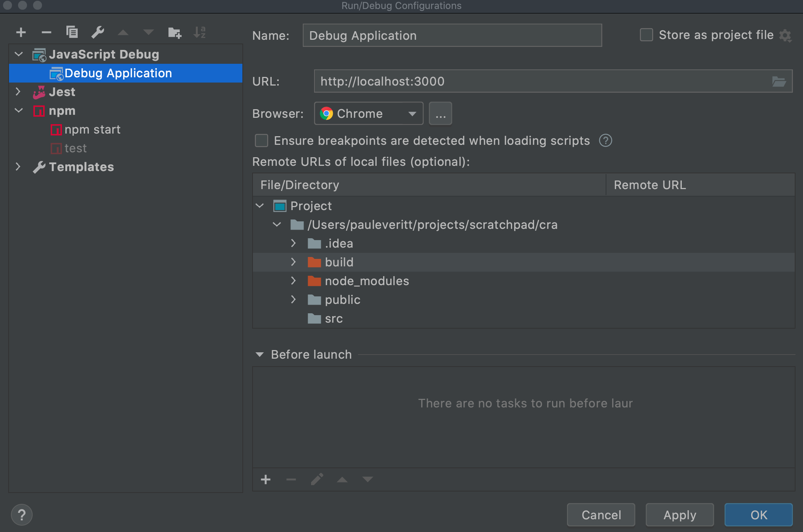Screen dimensions: 803x532
Task: Cancel the Run/Debug Configurations dialog
Action: pos(601,515)
